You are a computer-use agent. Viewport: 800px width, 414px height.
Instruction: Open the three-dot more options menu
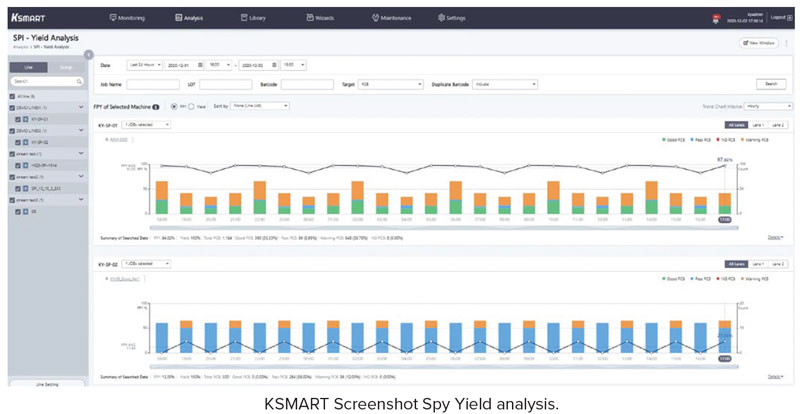coord(787,43)
